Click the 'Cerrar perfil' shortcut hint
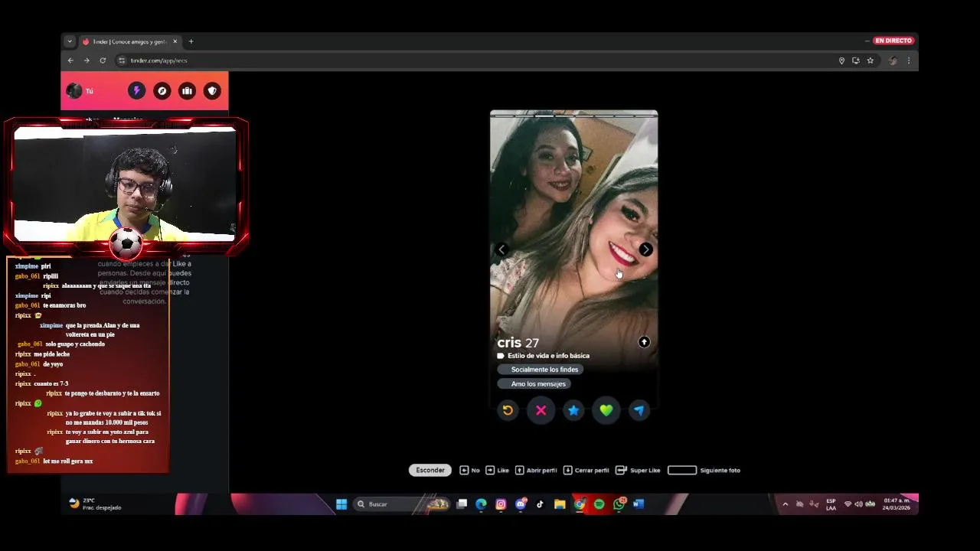Screen dimensions: 980x551 pyautogui.click(x=586, y=470)
